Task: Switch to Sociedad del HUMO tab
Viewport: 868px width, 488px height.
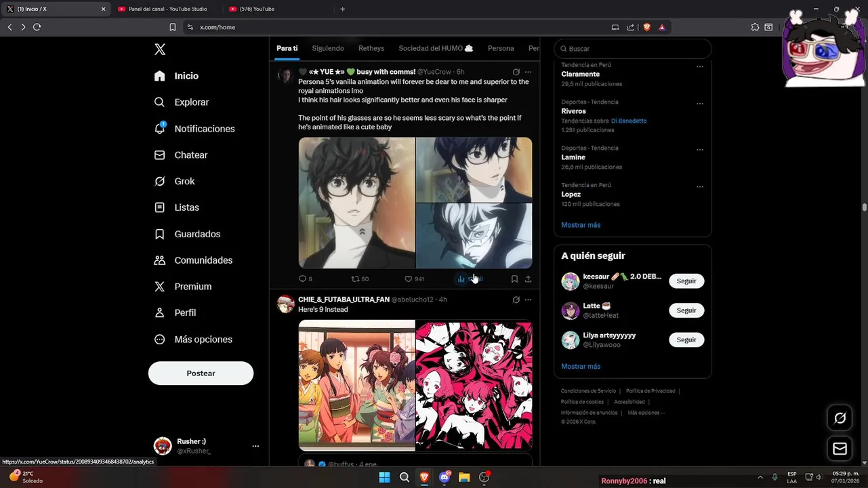Action: (x=436, y=49)
